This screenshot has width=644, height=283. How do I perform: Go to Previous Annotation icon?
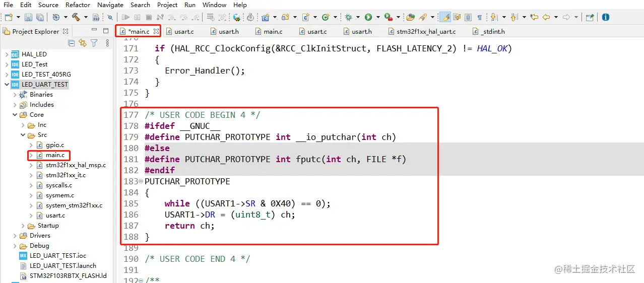click(514, 17)
